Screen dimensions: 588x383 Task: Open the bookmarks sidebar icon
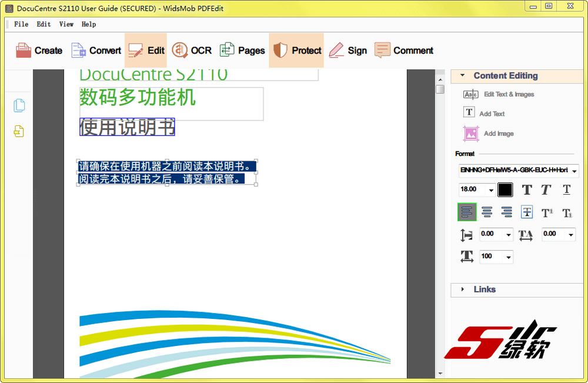tap(19, 132)
